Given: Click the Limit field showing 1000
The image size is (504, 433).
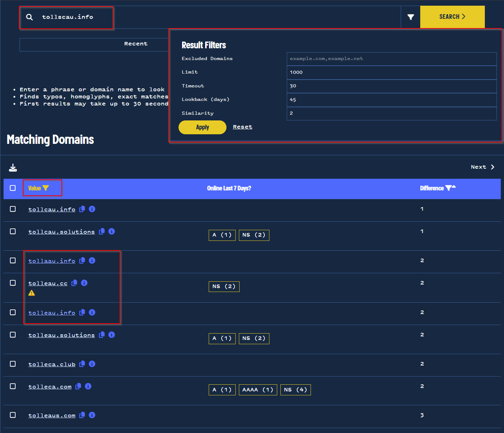Looking at the screenshot, I should click(x=391, y=72).
